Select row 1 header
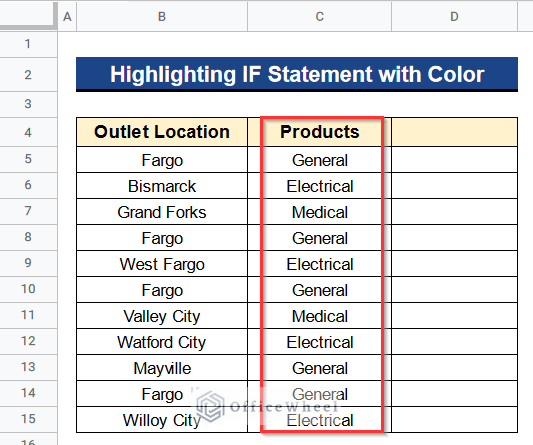The height and width of the screenshot is (445, 533). tap(28, 44)
